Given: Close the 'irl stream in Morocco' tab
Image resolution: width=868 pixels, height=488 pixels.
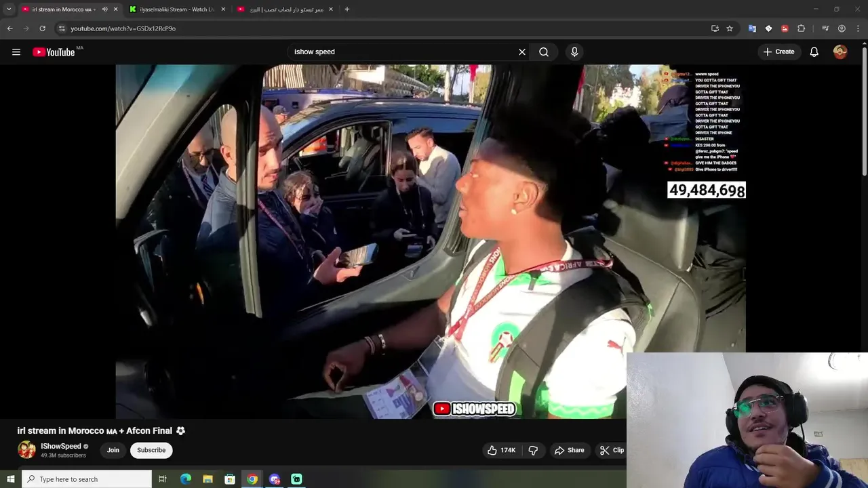Looking at the screenshot, I should [x=115, y=9].
